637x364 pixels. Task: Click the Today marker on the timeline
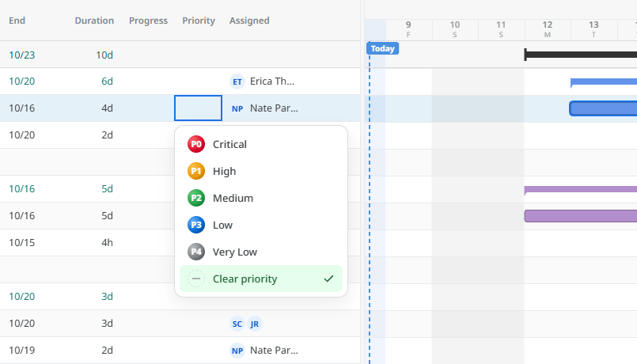pyautogui.click(x=382, y=48)
